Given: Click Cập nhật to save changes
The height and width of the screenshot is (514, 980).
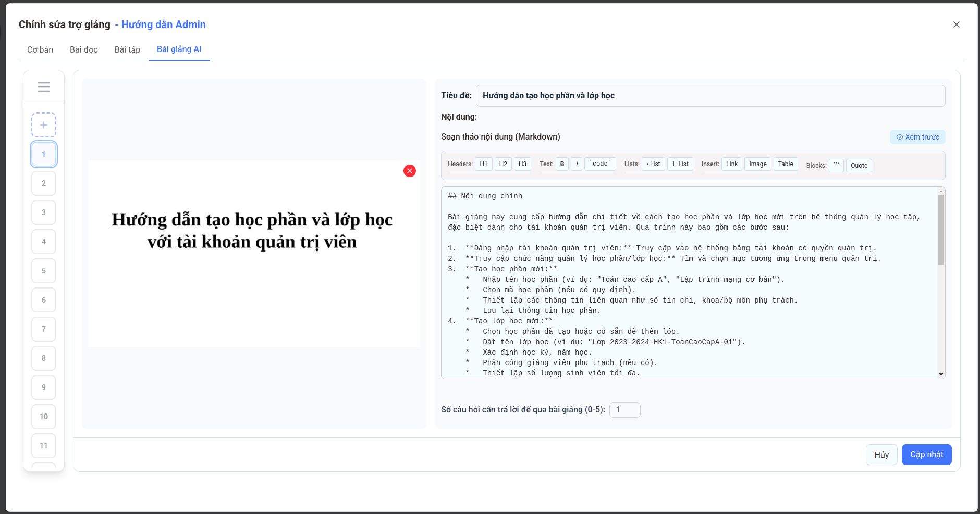Looking at the screenshot, I should (926, 454).
